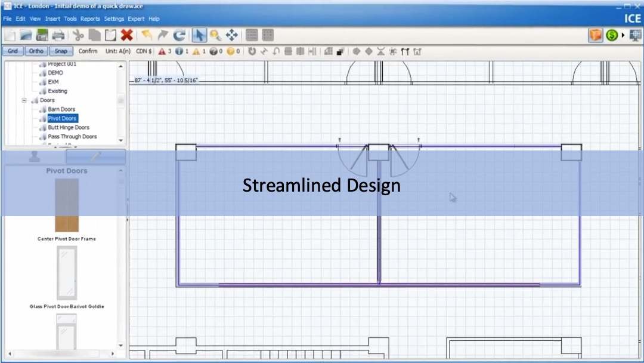Click the gray grid view icon
644x363 pixels.
point(268,35)
